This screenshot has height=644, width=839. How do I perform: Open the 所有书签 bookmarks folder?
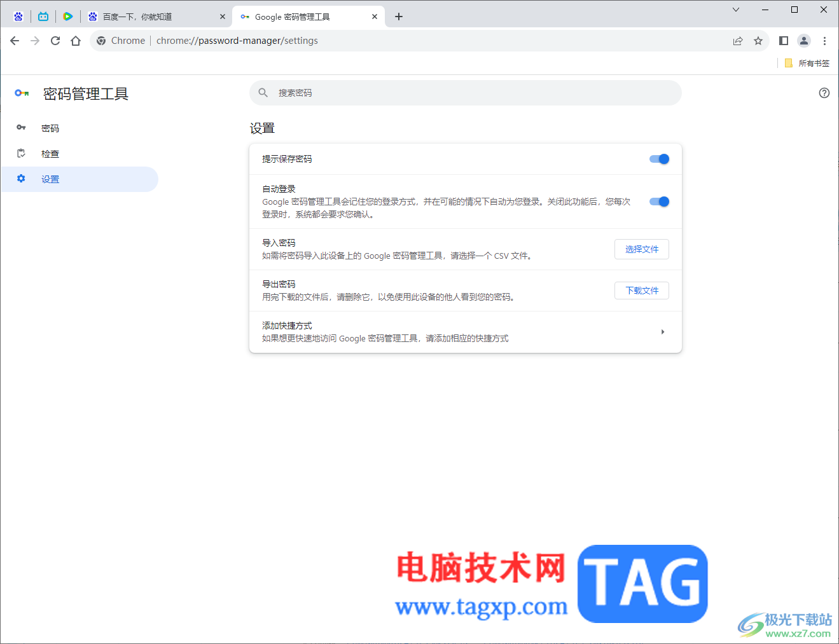coord(807,63)
